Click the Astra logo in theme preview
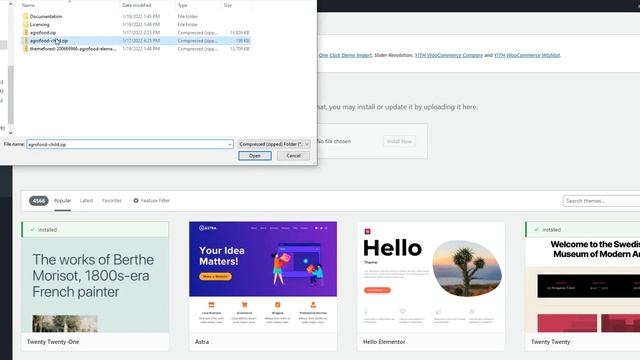The width and height of the screenshot is (640, 360). pyautogui.click(x=208, y=228)
